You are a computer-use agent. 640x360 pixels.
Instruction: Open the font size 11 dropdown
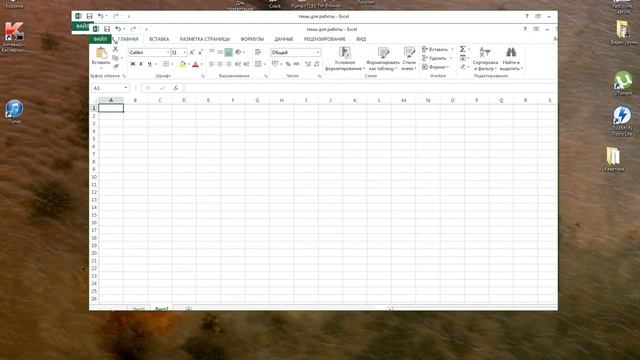pyautogui.click(x=184, y=53)
